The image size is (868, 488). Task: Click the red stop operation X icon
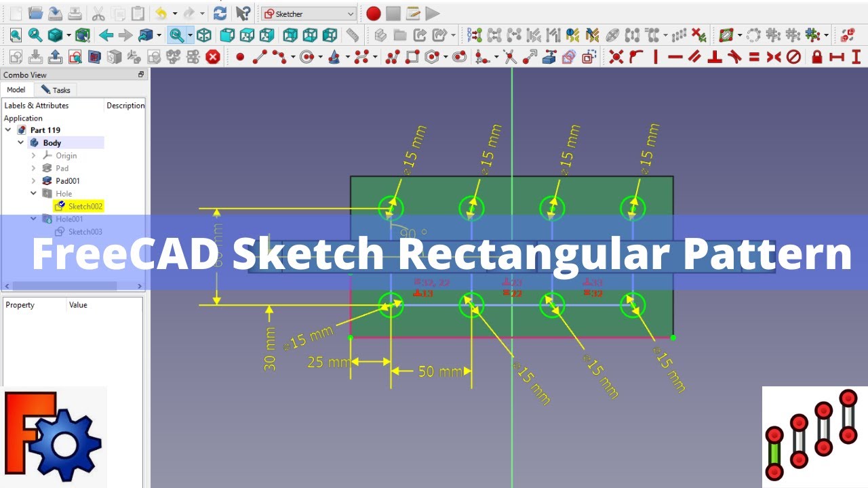(x=213, y=57)
